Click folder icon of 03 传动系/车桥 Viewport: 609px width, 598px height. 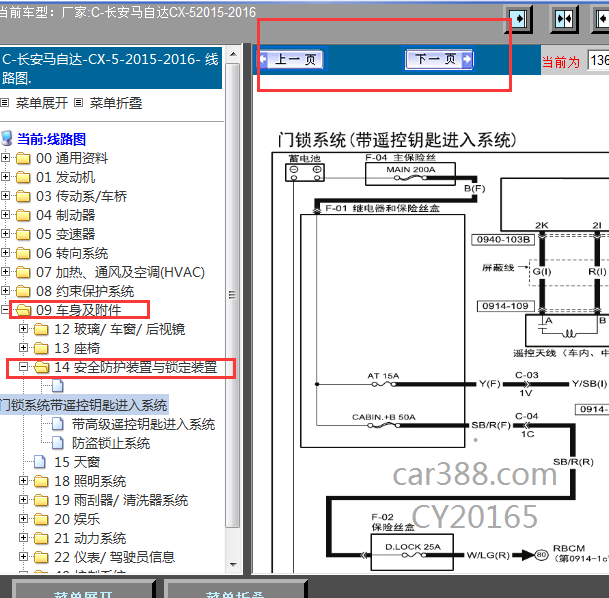pyautogui.click(x=23, y=196)
